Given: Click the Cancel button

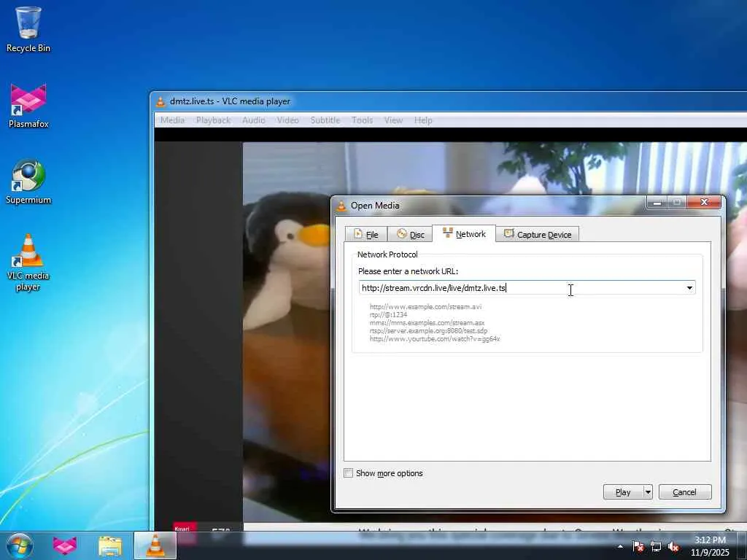Looking at the screenshot, I should point(684,492).
